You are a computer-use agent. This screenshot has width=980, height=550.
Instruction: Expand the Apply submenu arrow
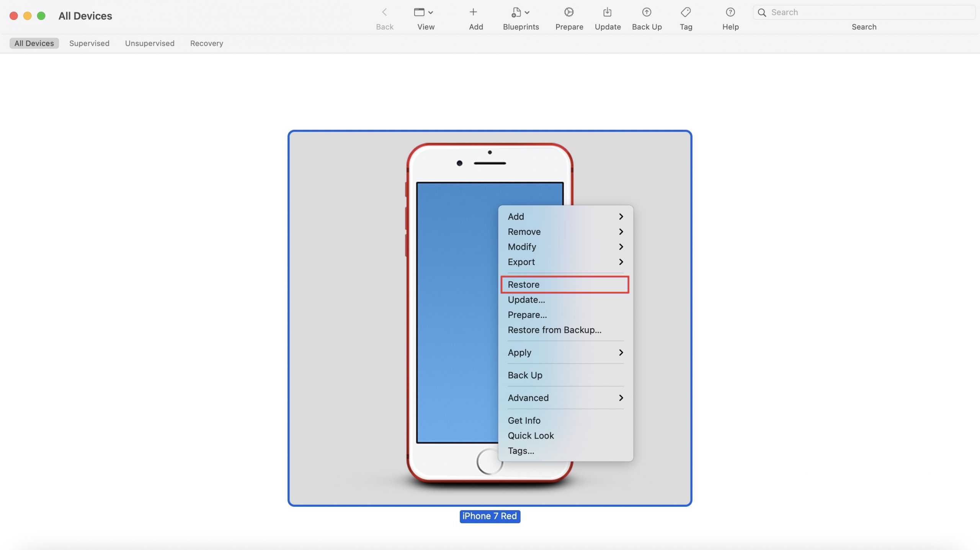(621, 352)
